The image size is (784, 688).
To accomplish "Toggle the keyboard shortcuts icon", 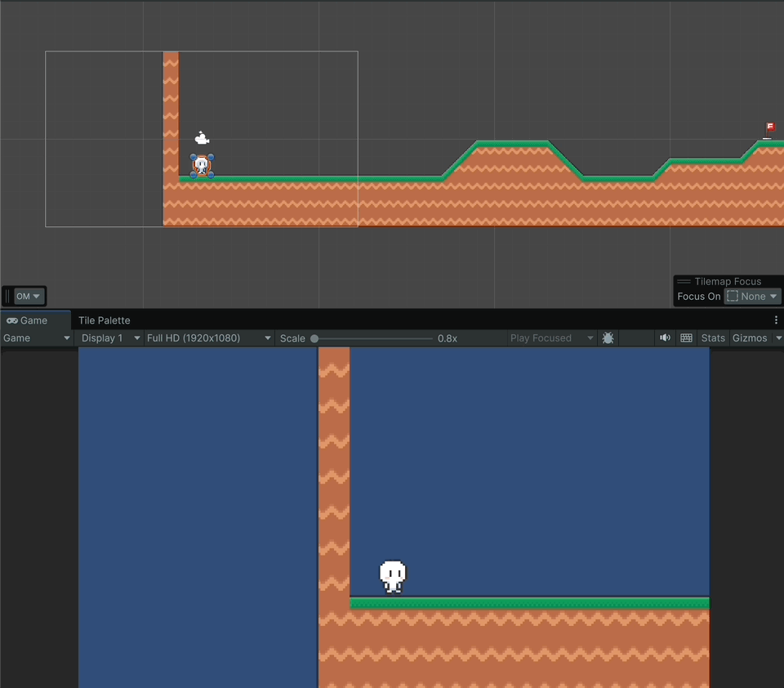I will pyautogui.click(x=687, y=338).
